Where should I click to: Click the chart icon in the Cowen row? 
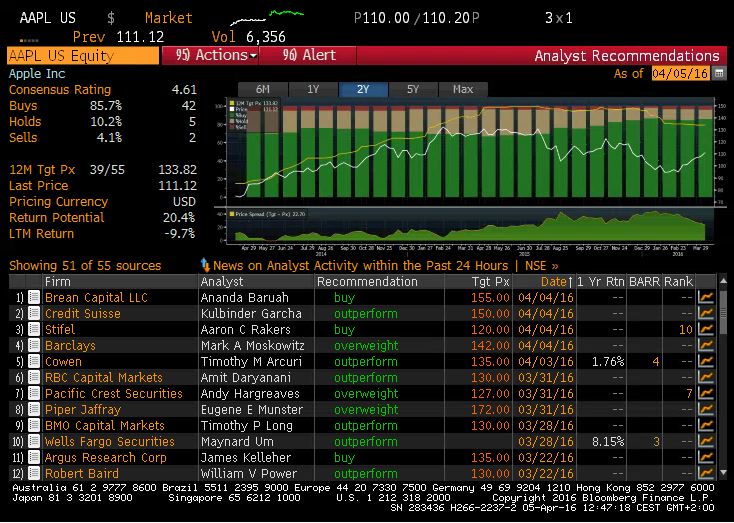pyautogui.click(x=705, y=362)
